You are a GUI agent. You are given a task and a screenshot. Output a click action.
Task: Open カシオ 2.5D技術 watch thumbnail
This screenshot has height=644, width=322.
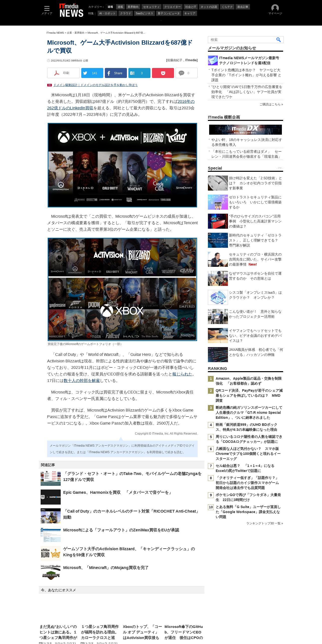click(x=218, y=183)
